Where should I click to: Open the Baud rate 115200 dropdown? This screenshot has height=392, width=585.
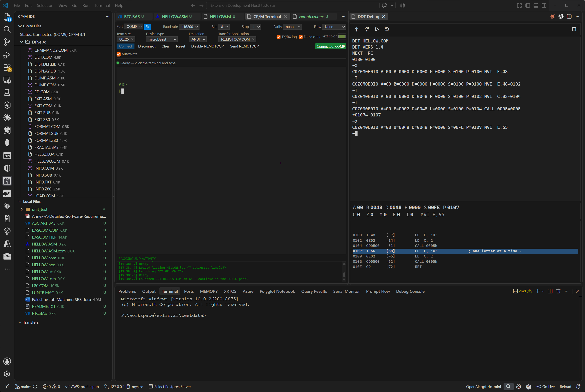pos(190,26)
